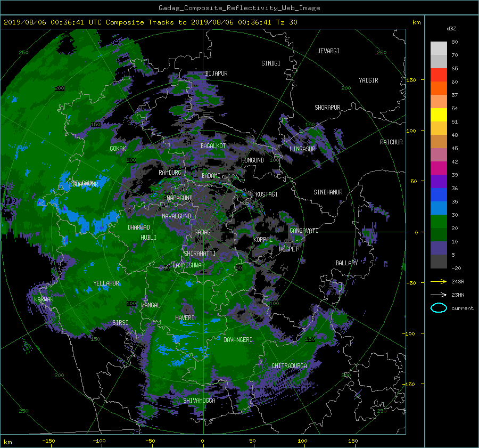The width and height of the screenshot is (479, 448).
Task: Click the dBZ legend heading
Action: [451, 29]
